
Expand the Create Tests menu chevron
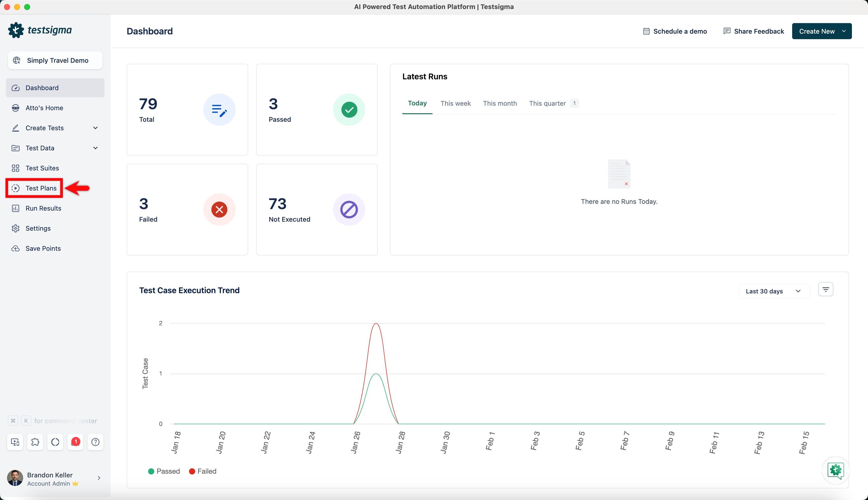[95, 128]
